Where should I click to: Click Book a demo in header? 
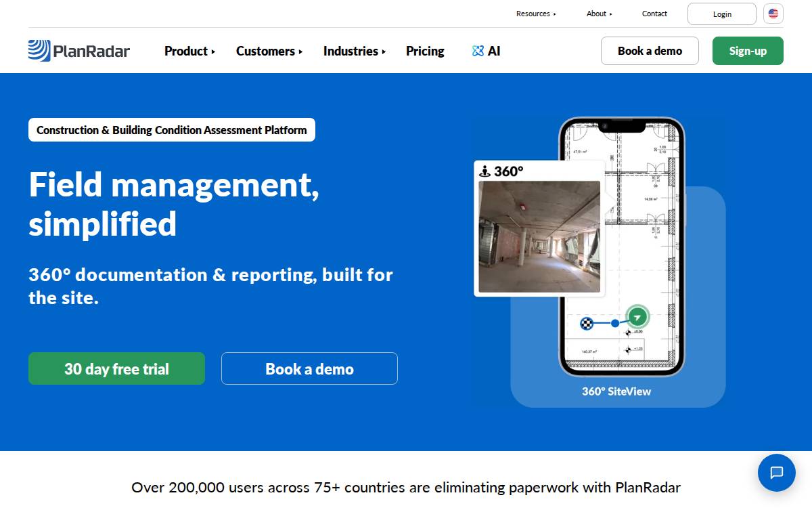[650, 51]
